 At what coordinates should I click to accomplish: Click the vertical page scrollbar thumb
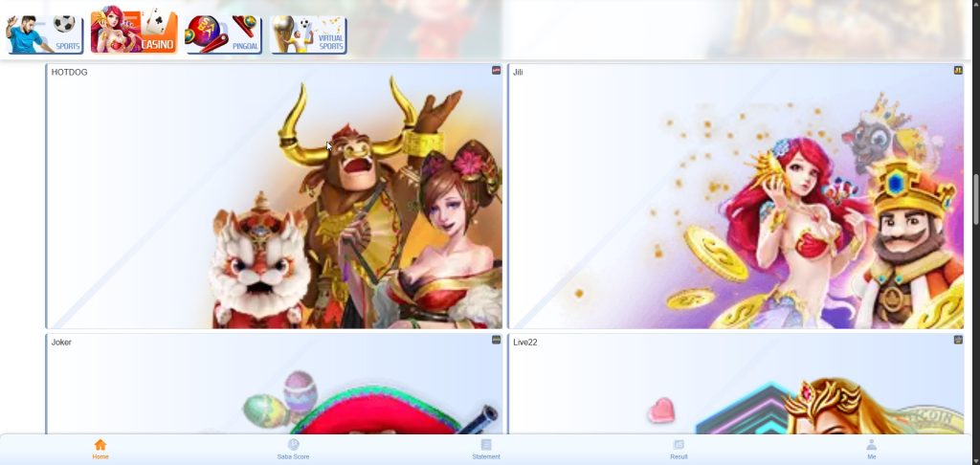[975, 201]
